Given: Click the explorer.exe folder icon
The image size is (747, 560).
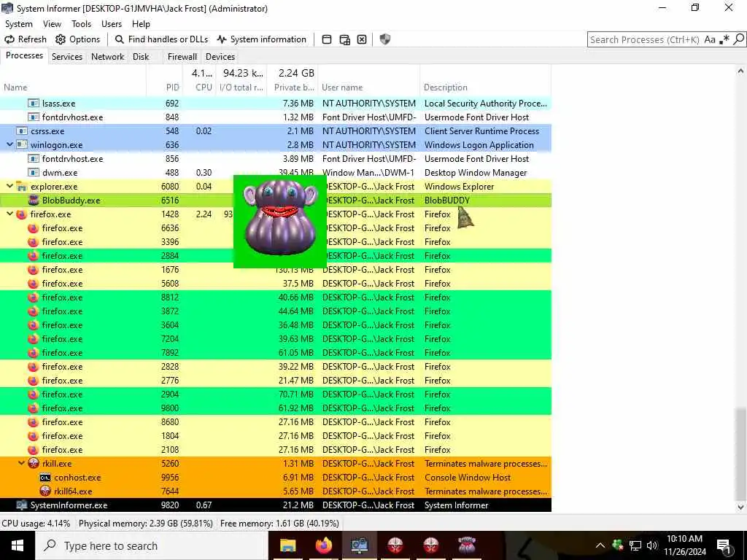Looking at the screenshot, I should click(21, 186).
